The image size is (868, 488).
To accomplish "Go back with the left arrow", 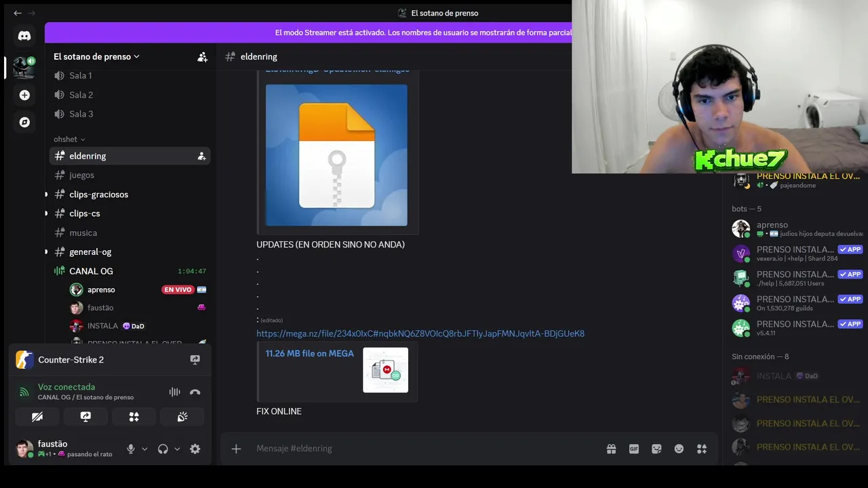I will point(17,13).
